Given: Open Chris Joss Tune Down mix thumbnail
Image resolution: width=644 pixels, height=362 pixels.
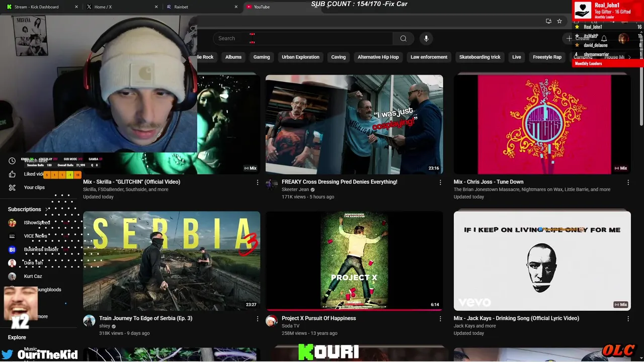Looking at the screenshot, I should click(542, 125).
